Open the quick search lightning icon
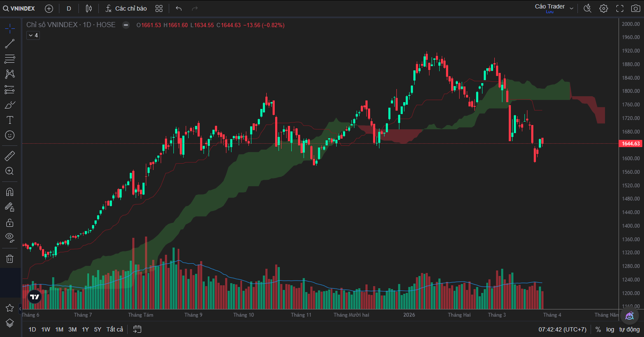The image size is (644, 337). coord(587,8)
